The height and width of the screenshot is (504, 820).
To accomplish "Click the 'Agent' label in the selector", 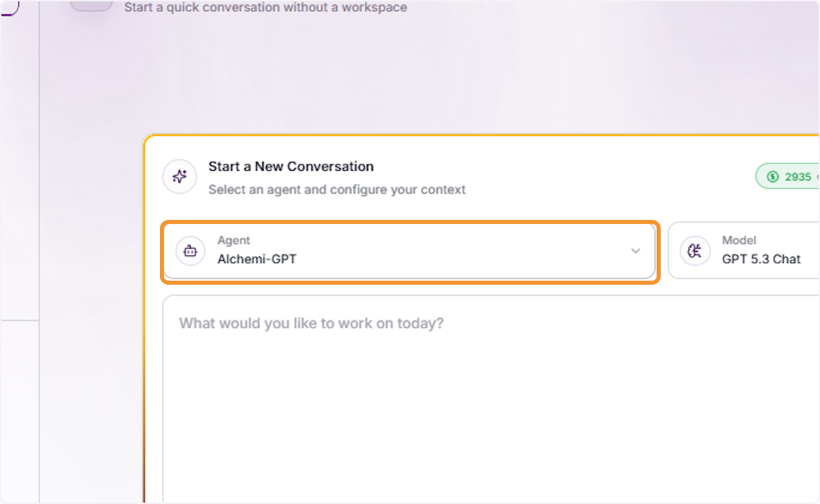I will [x=234, y=240].
